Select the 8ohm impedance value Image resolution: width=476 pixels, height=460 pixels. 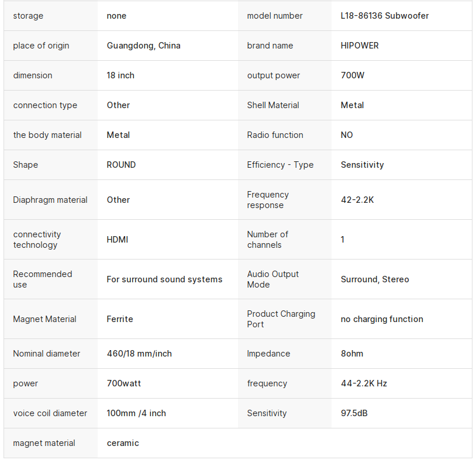click(352, 354)
